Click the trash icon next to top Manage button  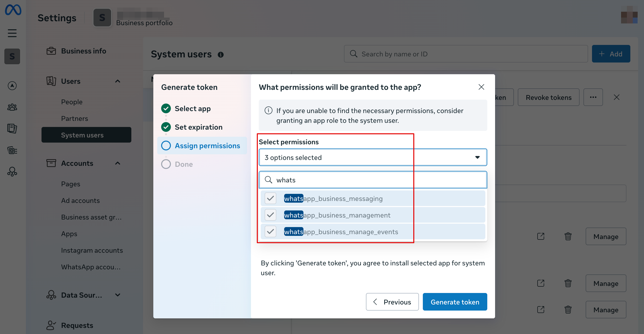tap(568, 236)
